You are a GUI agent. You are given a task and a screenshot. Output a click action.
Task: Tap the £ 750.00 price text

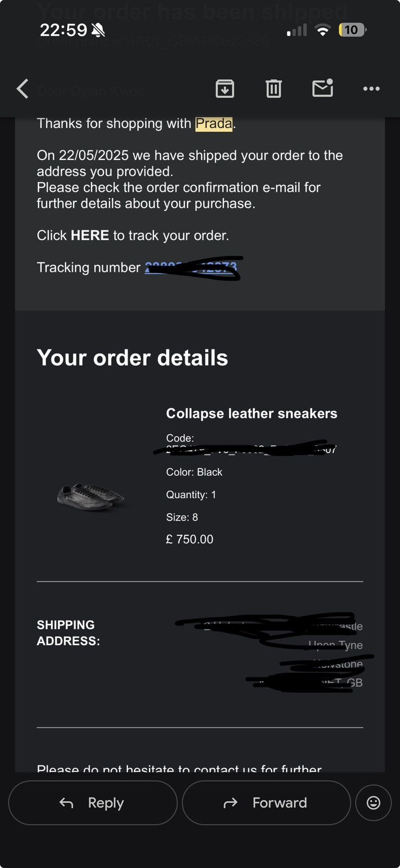190,539
